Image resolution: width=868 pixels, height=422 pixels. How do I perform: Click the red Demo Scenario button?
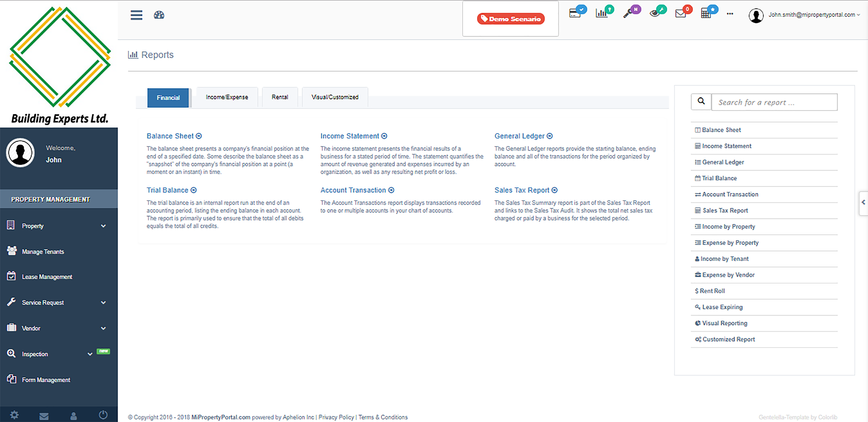pos(510,19)
